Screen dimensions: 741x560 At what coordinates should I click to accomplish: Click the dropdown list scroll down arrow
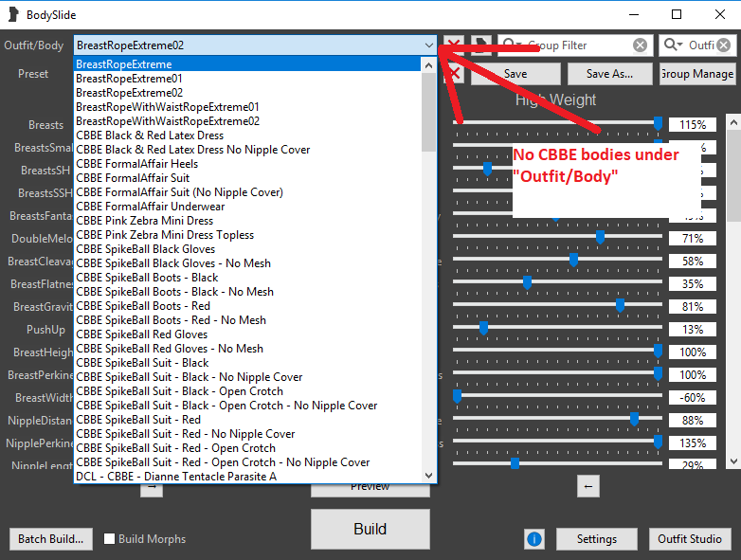(x=428, y=476)
